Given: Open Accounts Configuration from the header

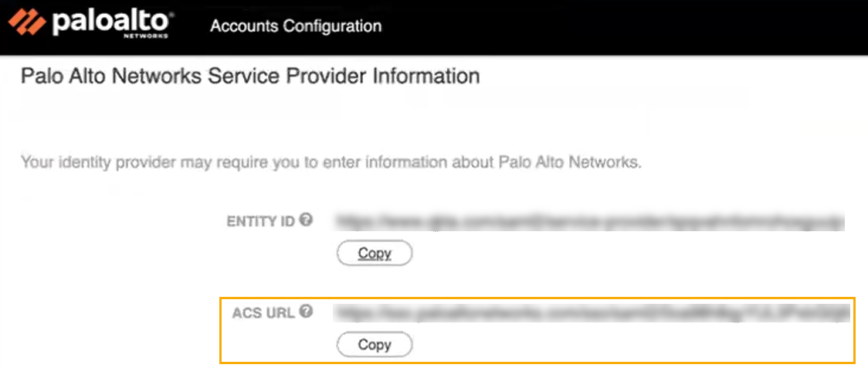Looking at the screenshot, I should tap(296, 26).
